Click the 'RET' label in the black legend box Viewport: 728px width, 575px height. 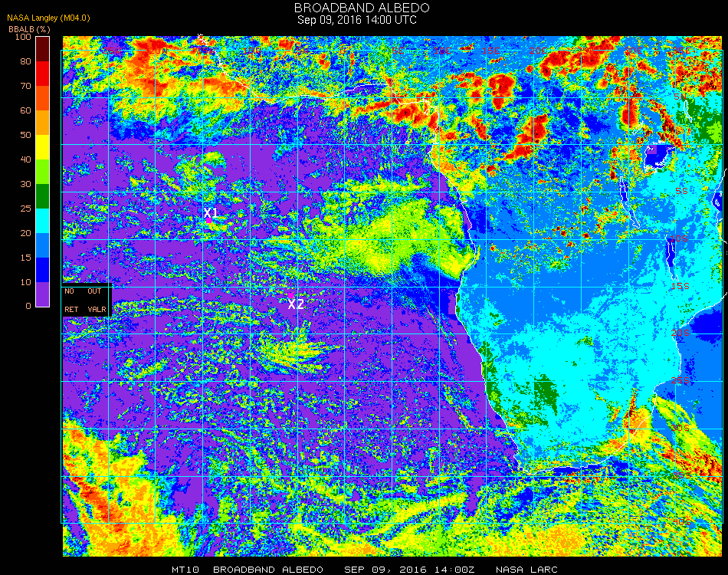[x=71, y=309]
